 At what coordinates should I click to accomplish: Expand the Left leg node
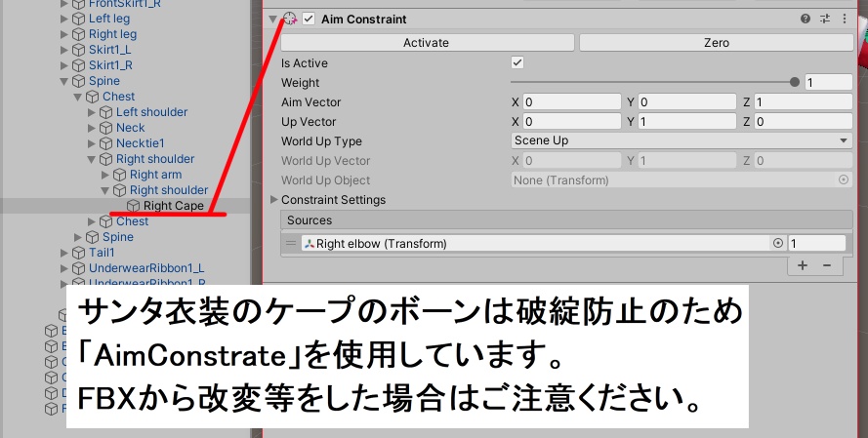coord(64,19)
